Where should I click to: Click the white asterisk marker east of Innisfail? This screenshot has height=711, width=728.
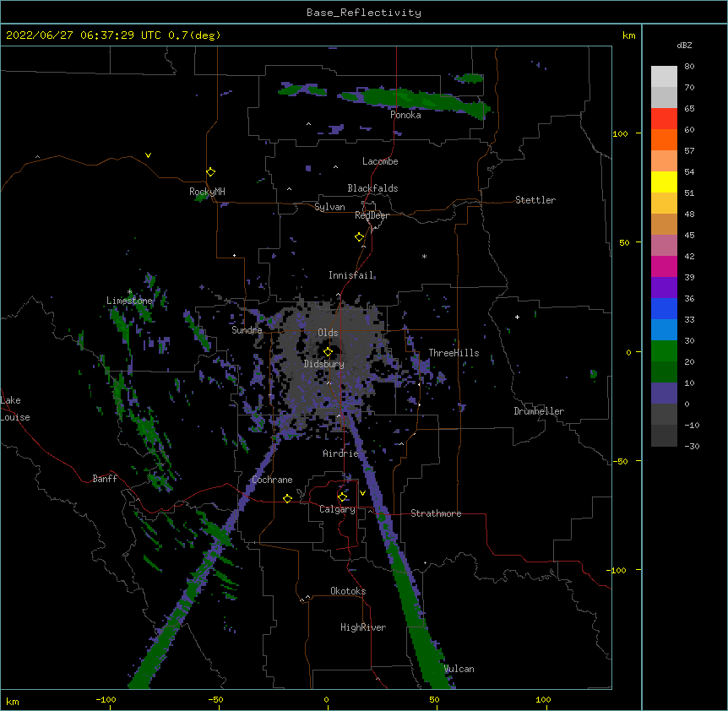[x=424, y=256]
